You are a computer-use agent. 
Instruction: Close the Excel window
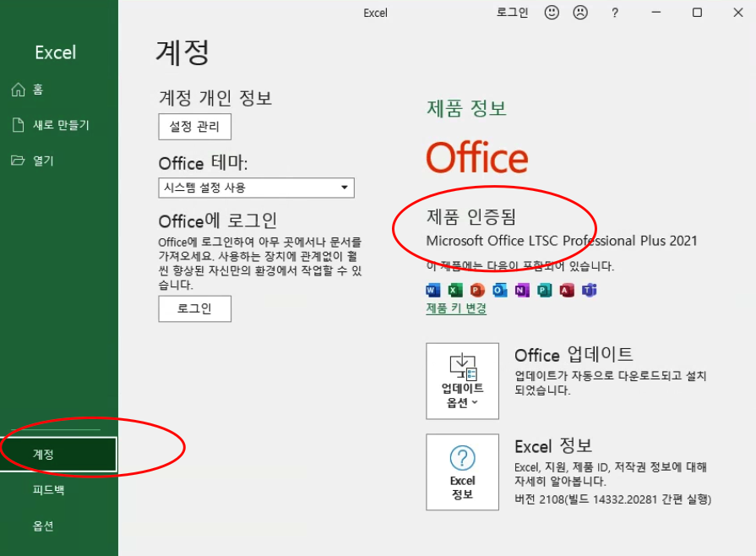pyautogui.click(x=738, y=13)
